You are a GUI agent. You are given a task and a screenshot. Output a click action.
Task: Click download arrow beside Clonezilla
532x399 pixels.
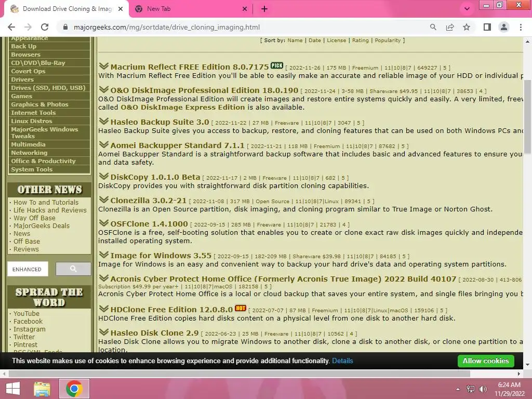click(x=104, y=199)
